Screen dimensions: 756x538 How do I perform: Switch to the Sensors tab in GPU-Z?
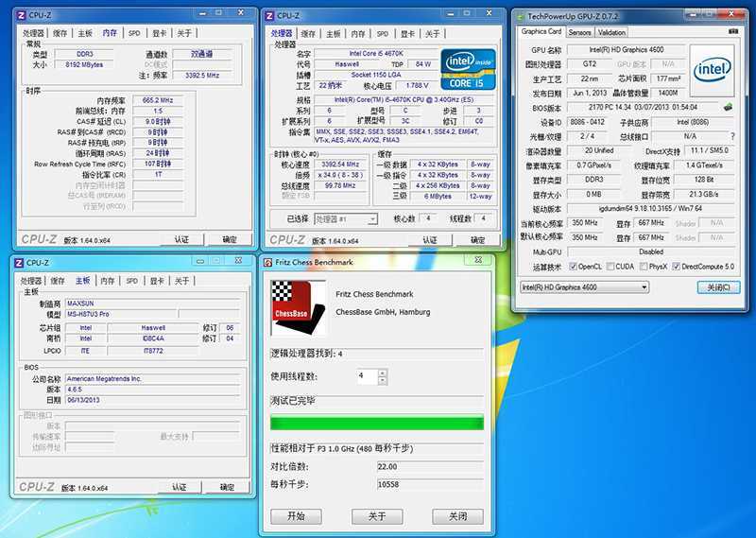tap(579, 32)
